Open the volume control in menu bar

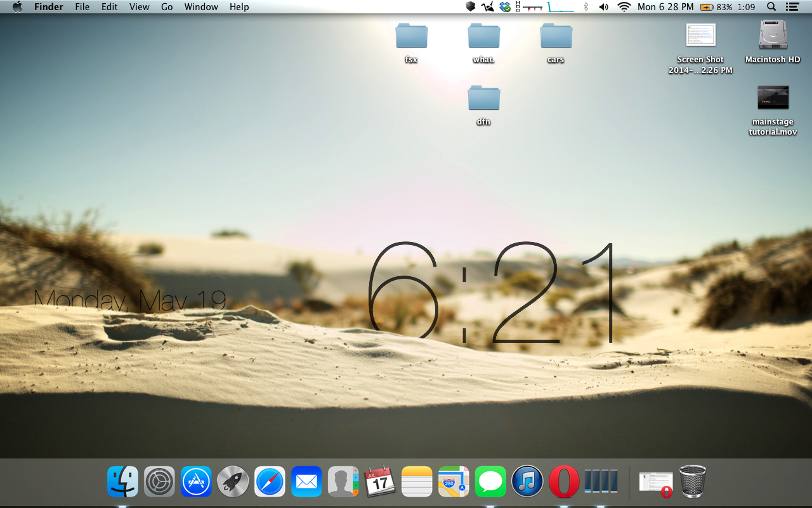604,7
